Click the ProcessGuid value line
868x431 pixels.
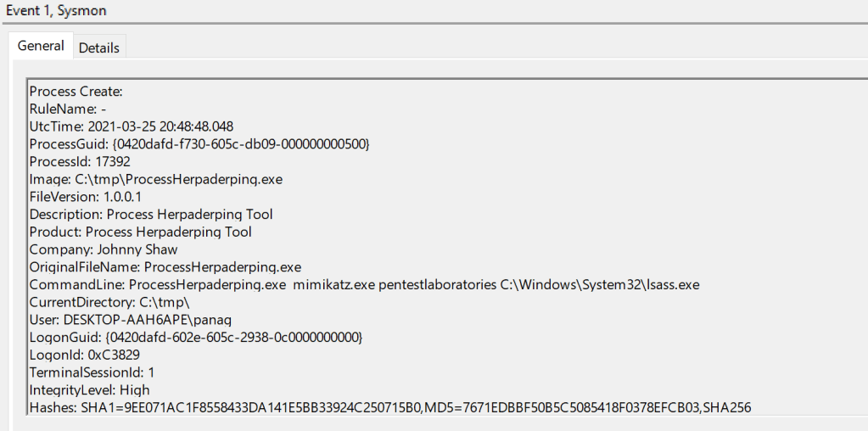click(199, 144)
